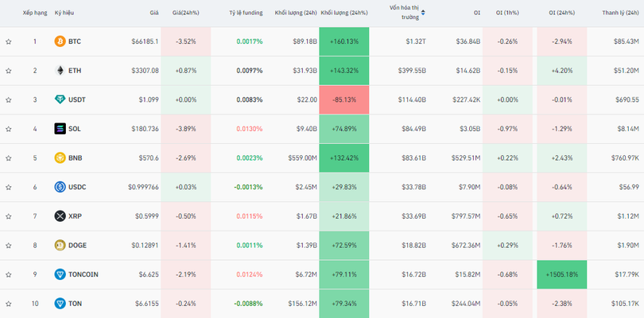Click the XRP coin icon

point(60,216)
